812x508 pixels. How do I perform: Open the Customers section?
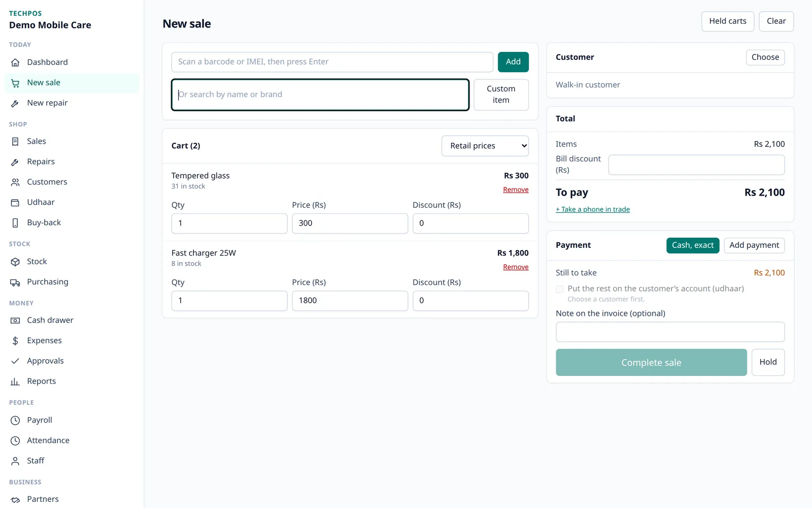tap(72, 182)
